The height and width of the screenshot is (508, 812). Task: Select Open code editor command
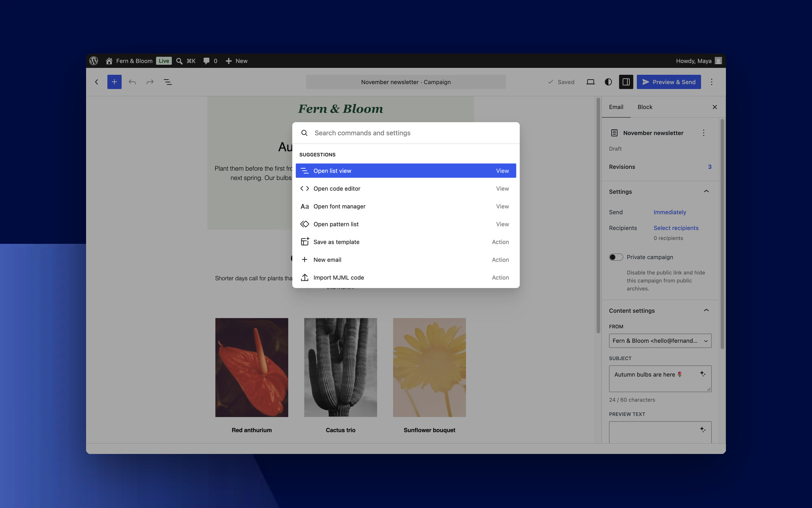[x=406, y=189]
